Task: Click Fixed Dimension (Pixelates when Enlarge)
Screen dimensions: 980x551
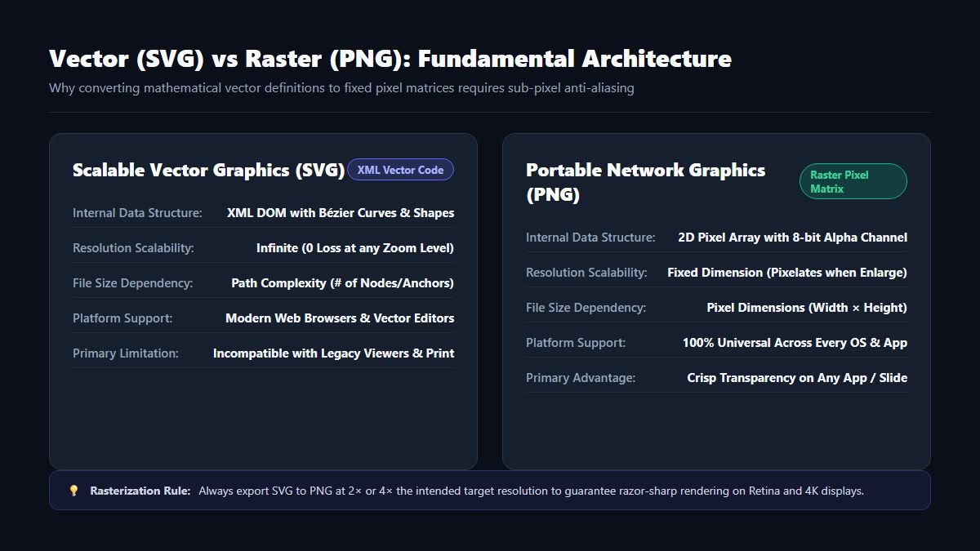Action: [x=787, y=273]
